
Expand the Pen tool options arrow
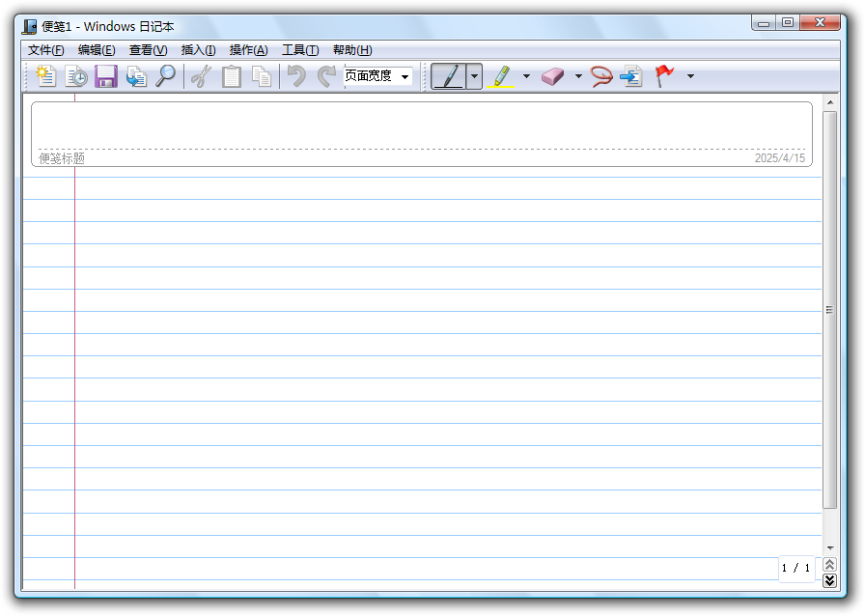tap(474, 76)
